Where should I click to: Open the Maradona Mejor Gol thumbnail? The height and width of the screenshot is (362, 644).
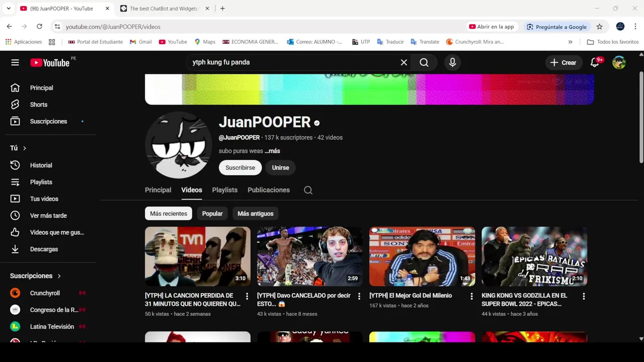tap(422, 256)
